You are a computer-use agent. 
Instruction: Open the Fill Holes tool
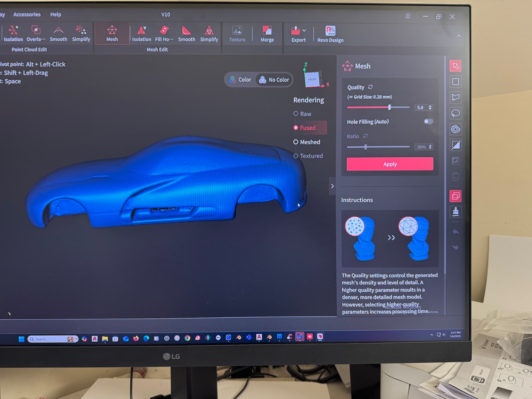pos(164,34)
